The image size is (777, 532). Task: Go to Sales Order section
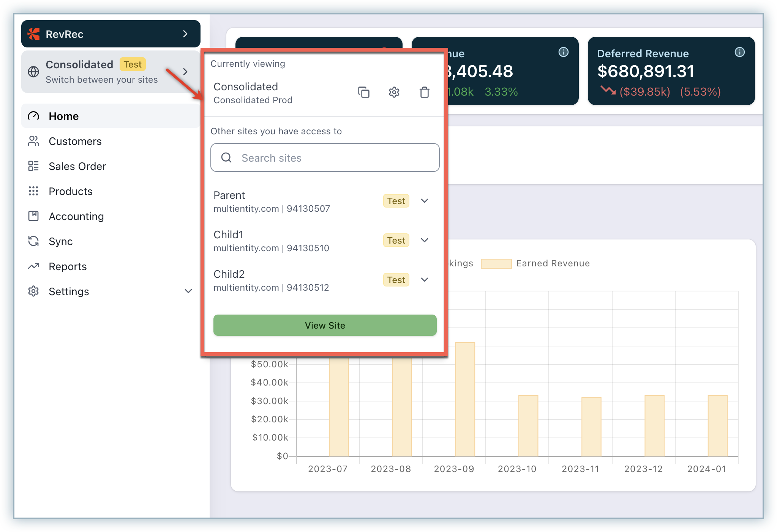(77, 166)
